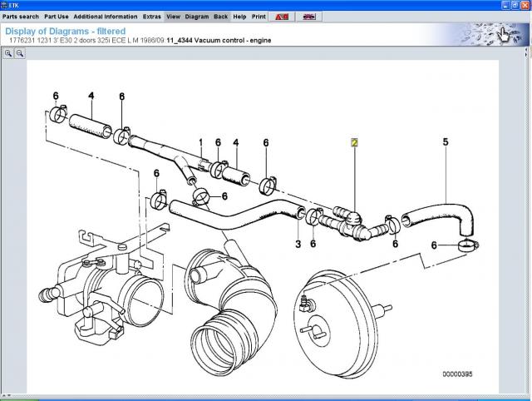Click the red car toolbar icon
The height and width of the screenshot is (401, 532).
[308, 16]
